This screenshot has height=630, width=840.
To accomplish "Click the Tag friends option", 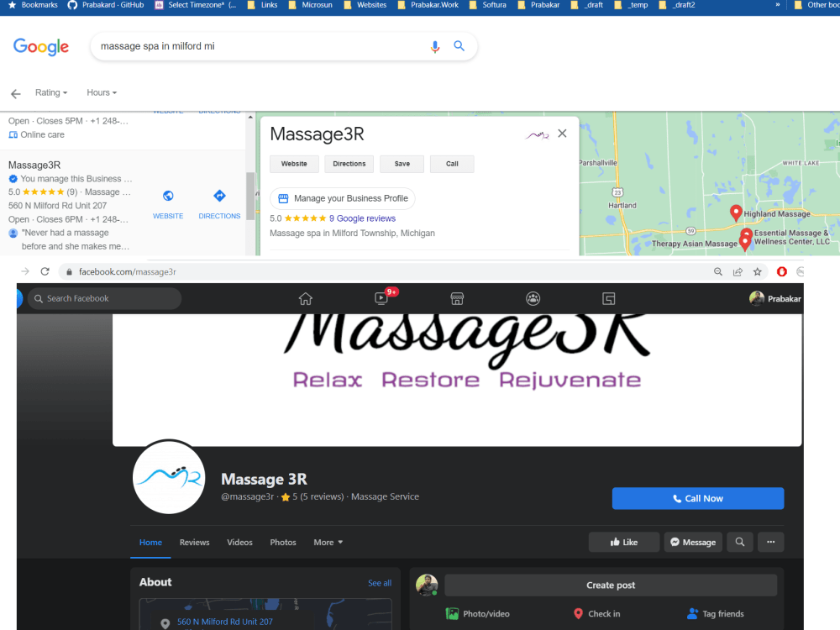I will (x=715, y=614).
